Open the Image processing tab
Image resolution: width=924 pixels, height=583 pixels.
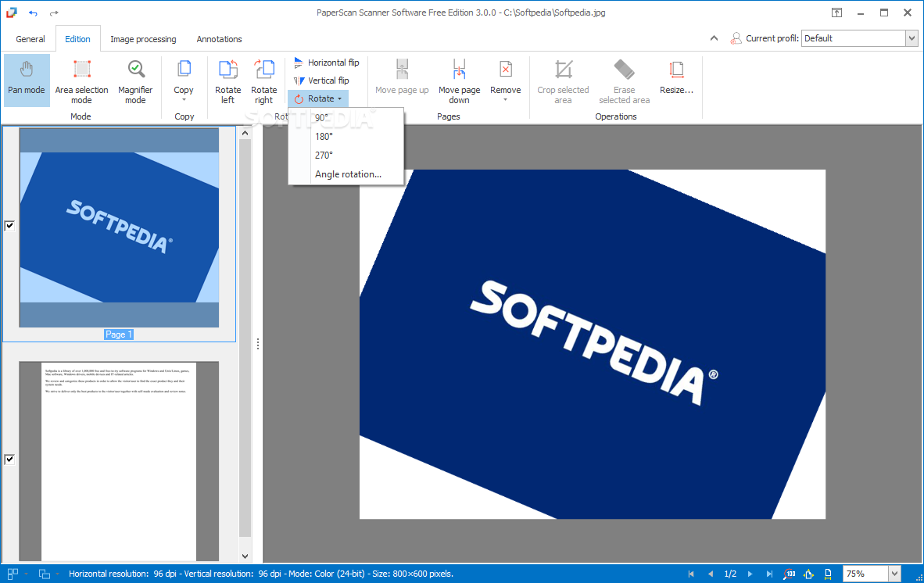[143, 39]
